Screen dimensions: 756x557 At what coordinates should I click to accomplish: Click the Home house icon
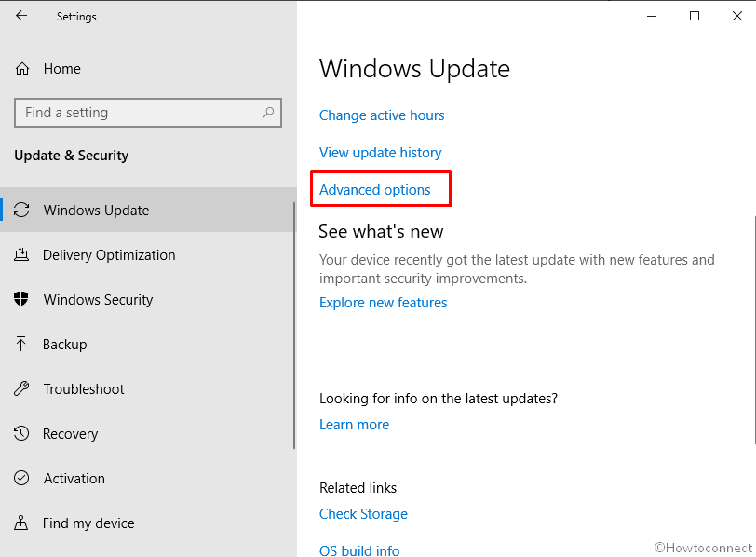22,69
